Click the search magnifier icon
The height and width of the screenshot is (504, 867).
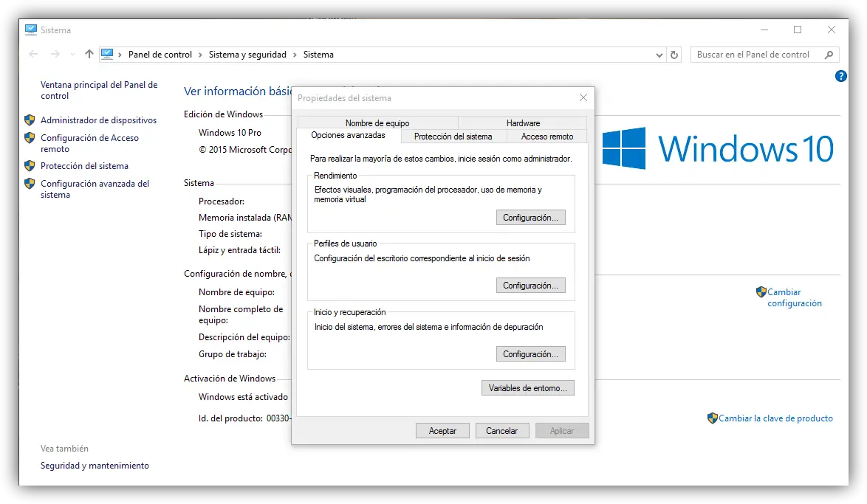[x=829, y=55]
